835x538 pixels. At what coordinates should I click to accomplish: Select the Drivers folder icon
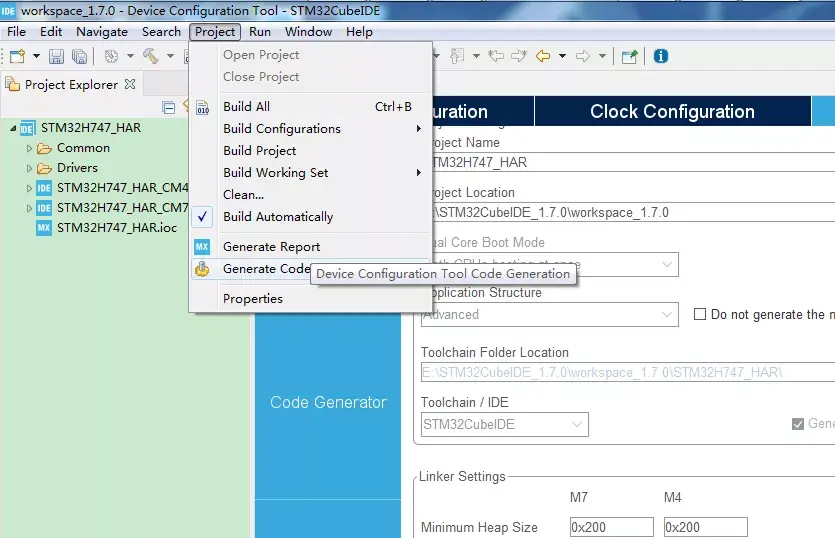click(44, 168)
